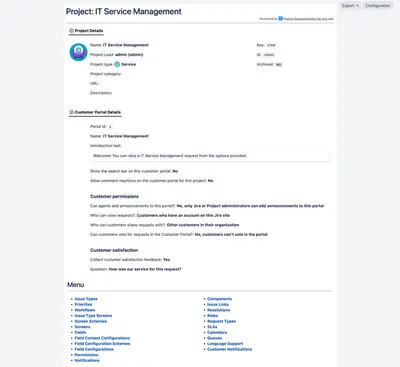The height and width of the screenshot is (367, 400).
Task: Open the SLAs menu link
Action: (212, 327)
